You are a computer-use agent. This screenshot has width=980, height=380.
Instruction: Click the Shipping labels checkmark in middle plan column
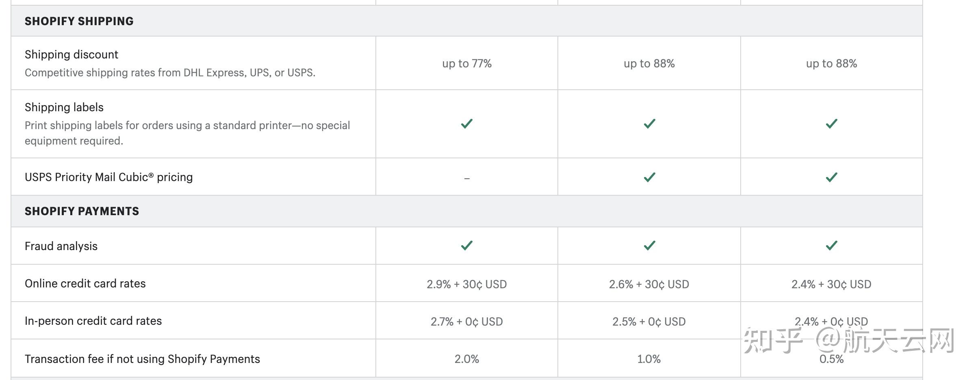coord(649,123)
